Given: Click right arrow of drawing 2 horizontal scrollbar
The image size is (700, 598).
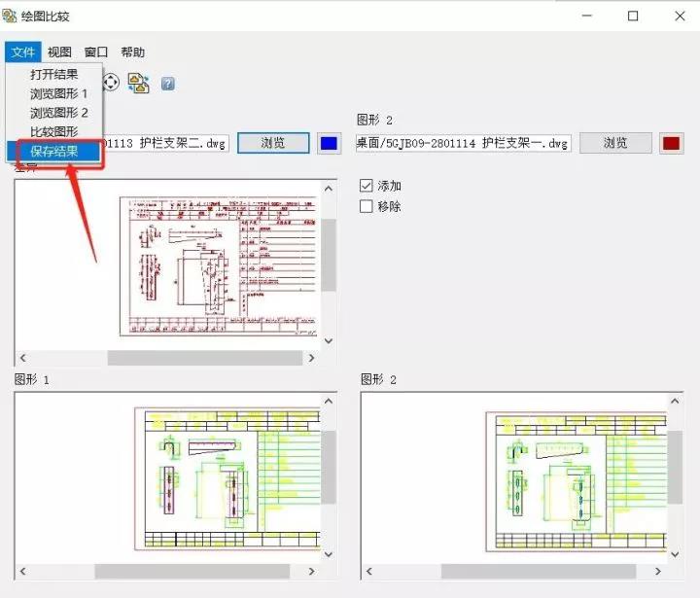Looking at the screenshot, I should [x=658, y=571].
